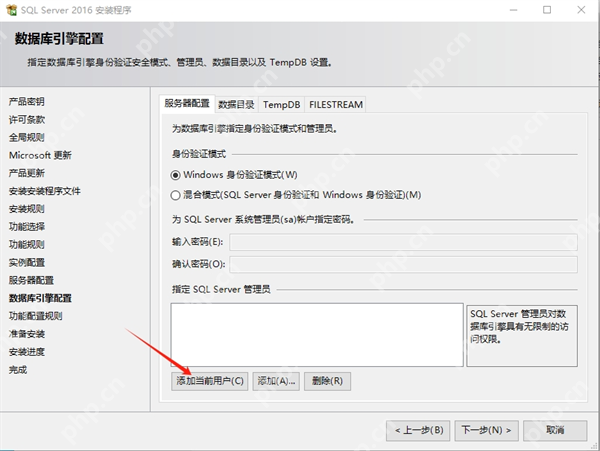Viewport: 600px width, 451px height.
Task: Select 安装安装程序文件 step in sidebar
Action: click(x=45, y=191)
